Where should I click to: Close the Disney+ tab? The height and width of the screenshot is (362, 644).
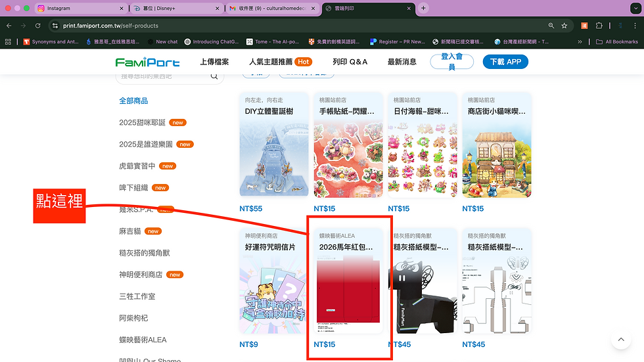[218, 8]
